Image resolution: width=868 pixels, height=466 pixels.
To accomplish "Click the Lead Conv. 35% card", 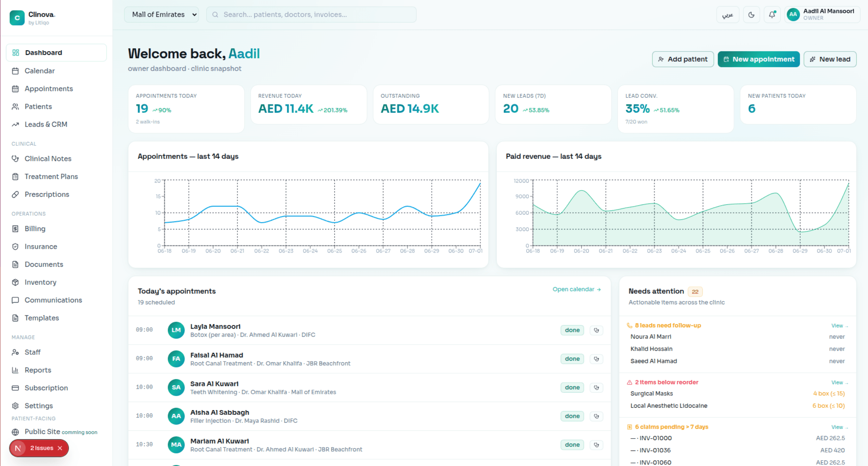I will pos(676,109).
